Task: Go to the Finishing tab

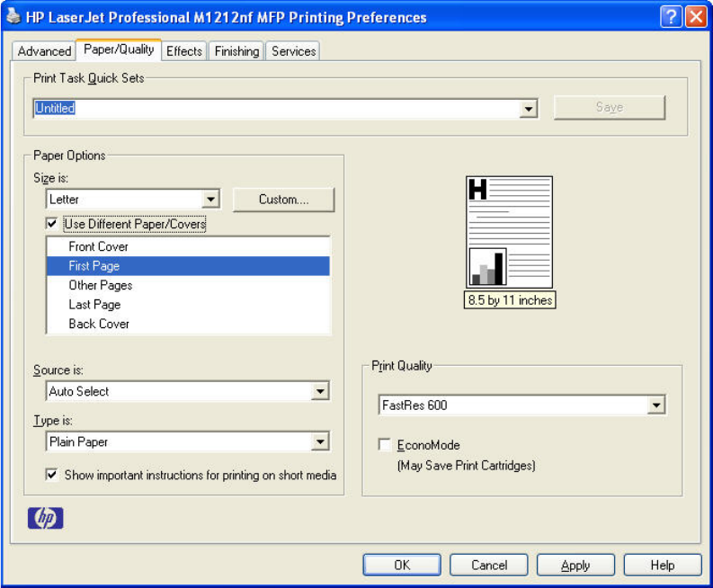Action: click(236, 51)
